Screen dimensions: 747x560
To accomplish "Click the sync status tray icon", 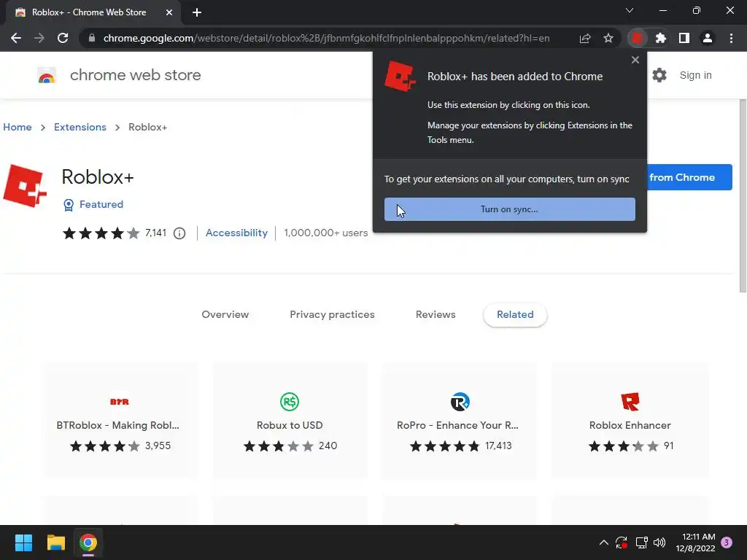I will (622, 542).
